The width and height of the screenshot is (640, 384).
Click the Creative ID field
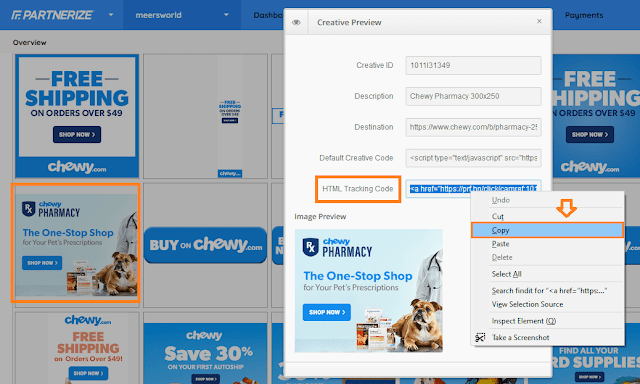click(x=473, y=65)
